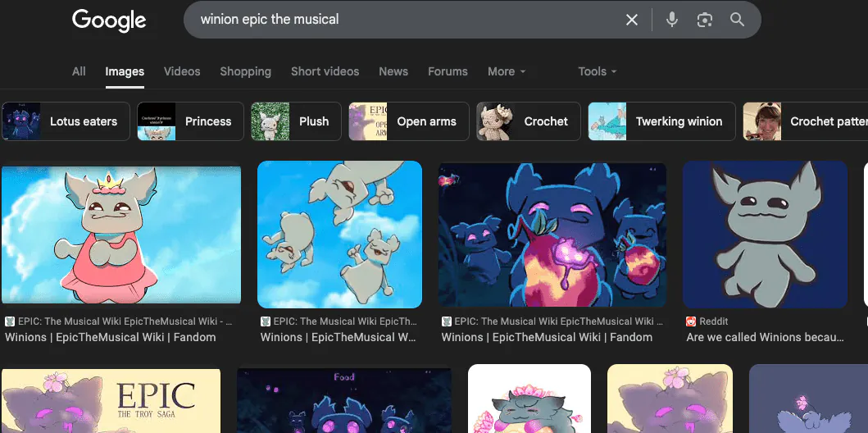
Task: Go to the Shopping tab
Action: click(246, 71)
